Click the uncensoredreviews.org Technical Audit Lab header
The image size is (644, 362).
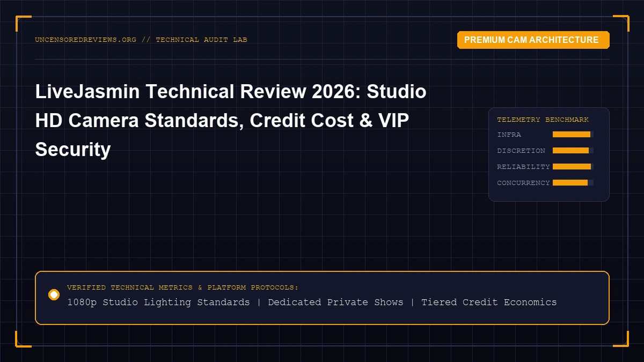[141, 40]
